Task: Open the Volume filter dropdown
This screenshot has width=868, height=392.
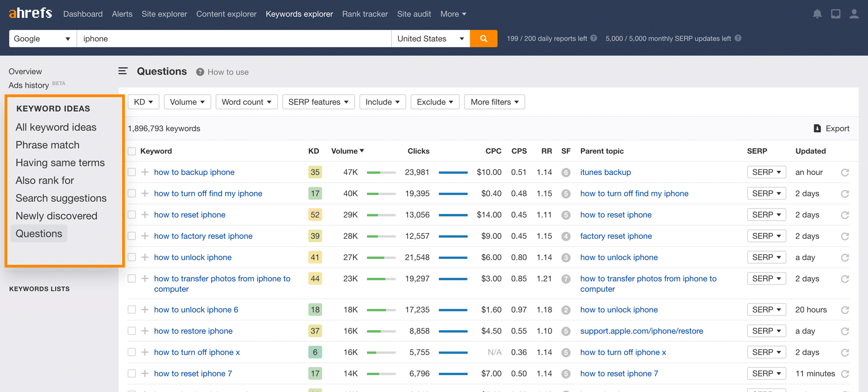Action: 187,102
